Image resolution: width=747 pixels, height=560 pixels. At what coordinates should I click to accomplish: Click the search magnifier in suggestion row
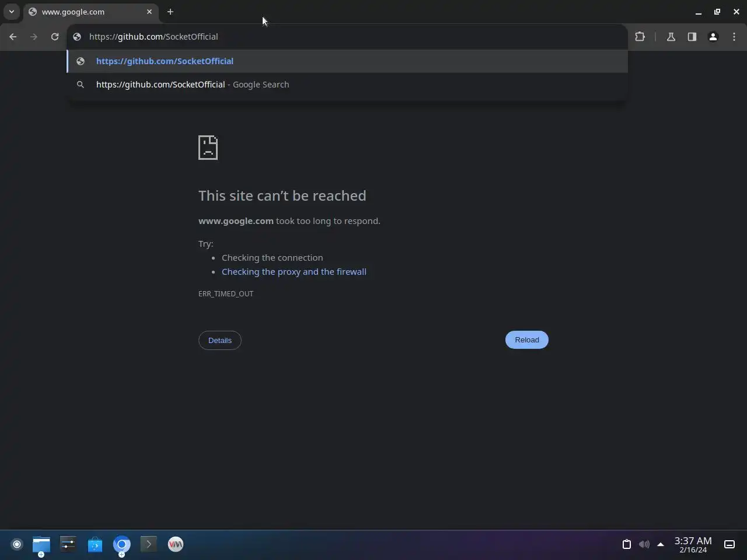coord(81,85)
